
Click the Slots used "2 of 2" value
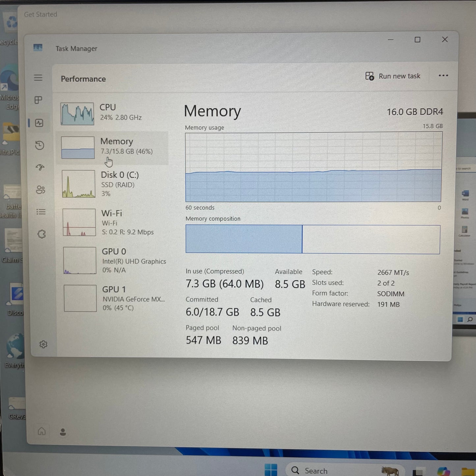click(386, 283)
